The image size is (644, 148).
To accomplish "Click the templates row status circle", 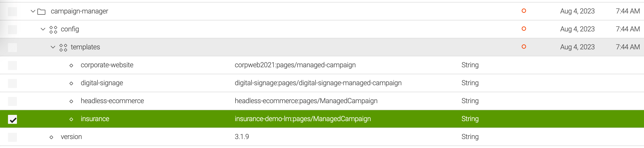I will 524,47.
